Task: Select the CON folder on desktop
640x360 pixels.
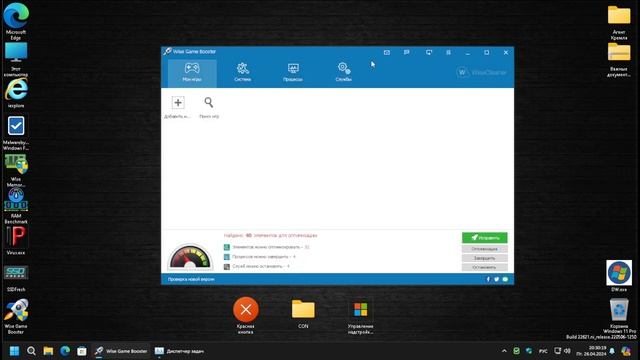Action: click(x=303, y=313)
